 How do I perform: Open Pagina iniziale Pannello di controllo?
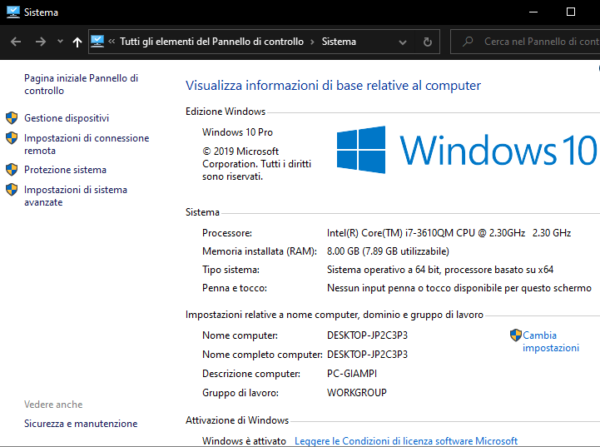tap(81, 84)
